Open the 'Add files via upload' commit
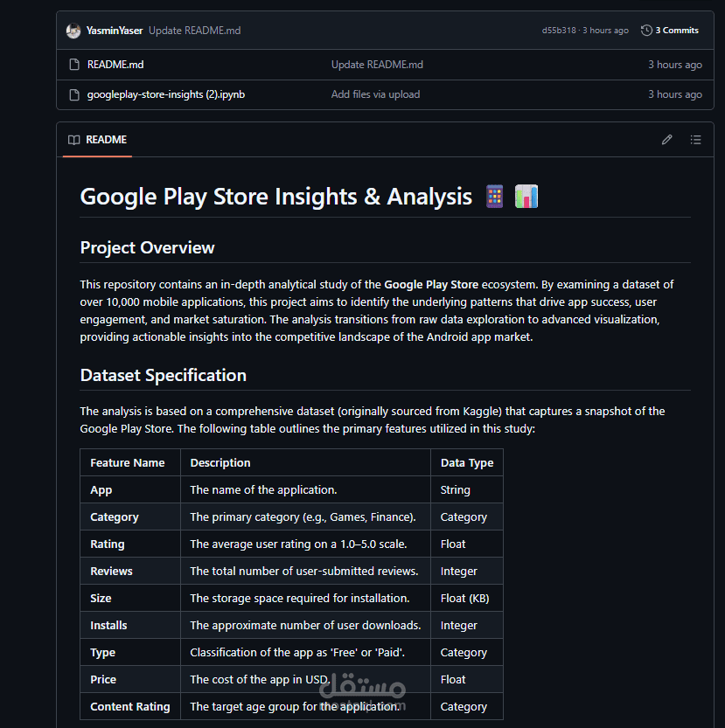 pos(375,94)
